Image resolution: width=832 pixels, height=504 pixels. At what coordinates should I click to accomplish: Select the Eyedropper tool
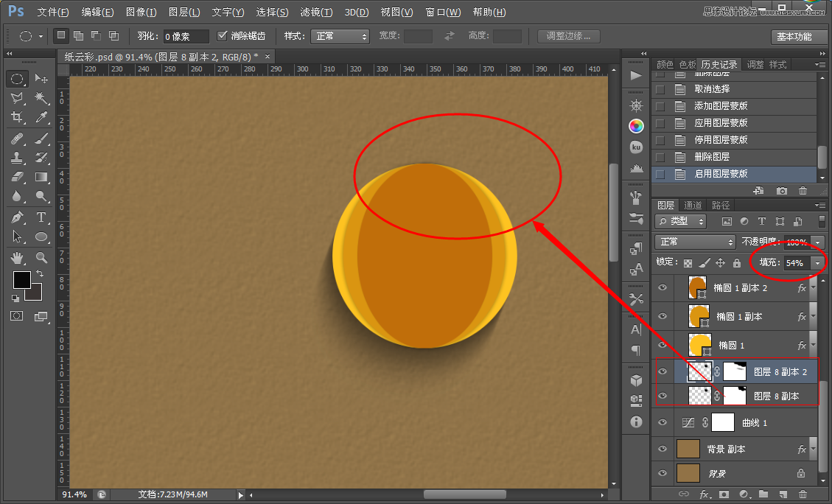point(41,117)
